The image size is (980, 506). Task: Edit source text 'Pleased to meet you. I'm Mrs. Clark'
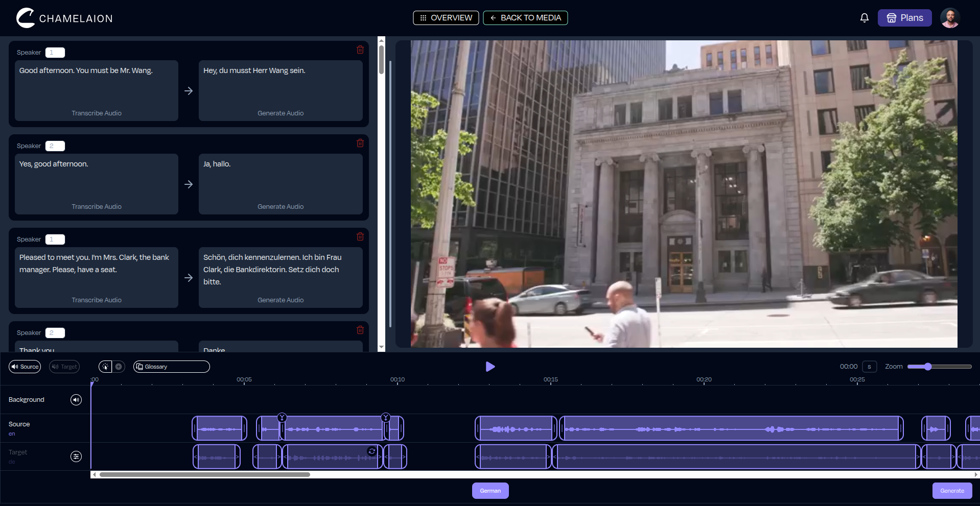tap(97, 270)
